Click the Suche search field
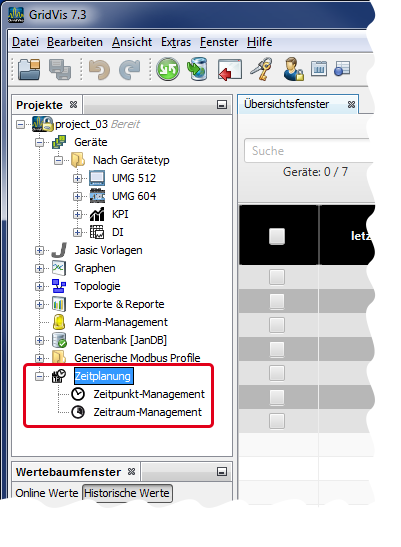 309,151
